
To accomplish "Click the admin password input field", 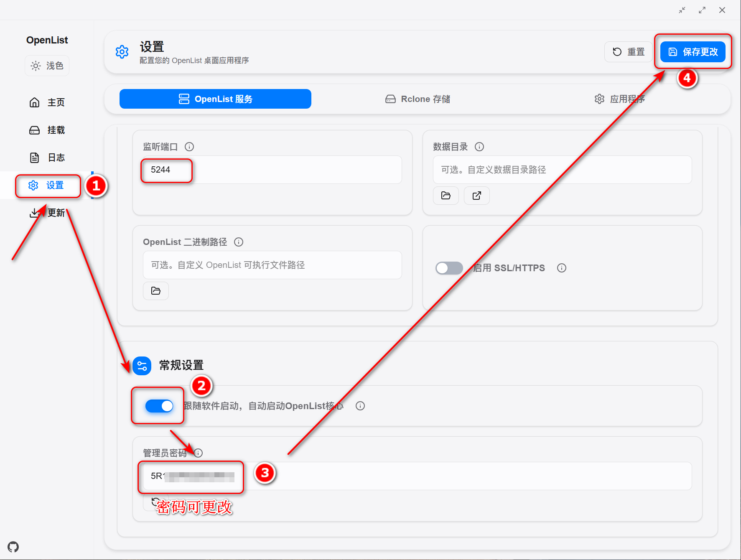I will click(x=190, y=476).
